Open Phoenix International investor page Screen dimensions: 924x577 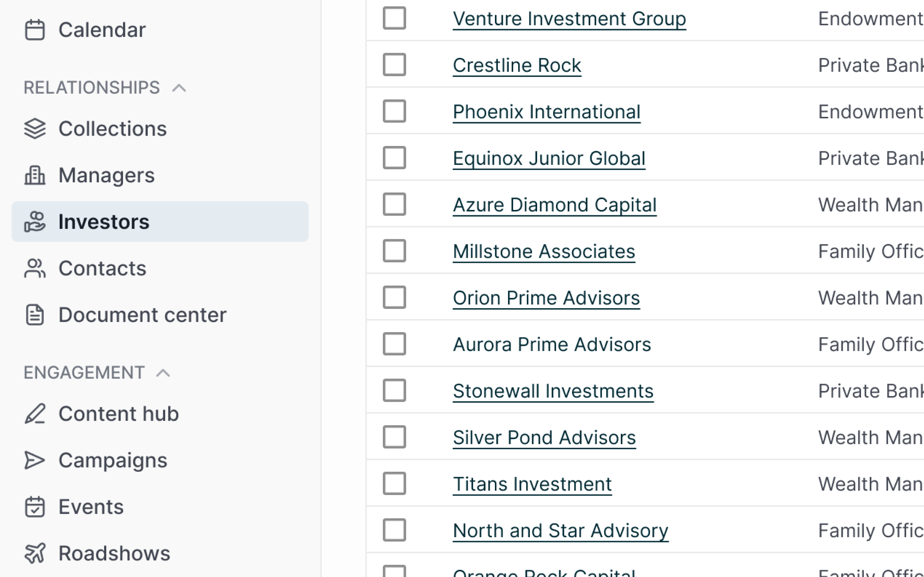(x=546, y=112)
